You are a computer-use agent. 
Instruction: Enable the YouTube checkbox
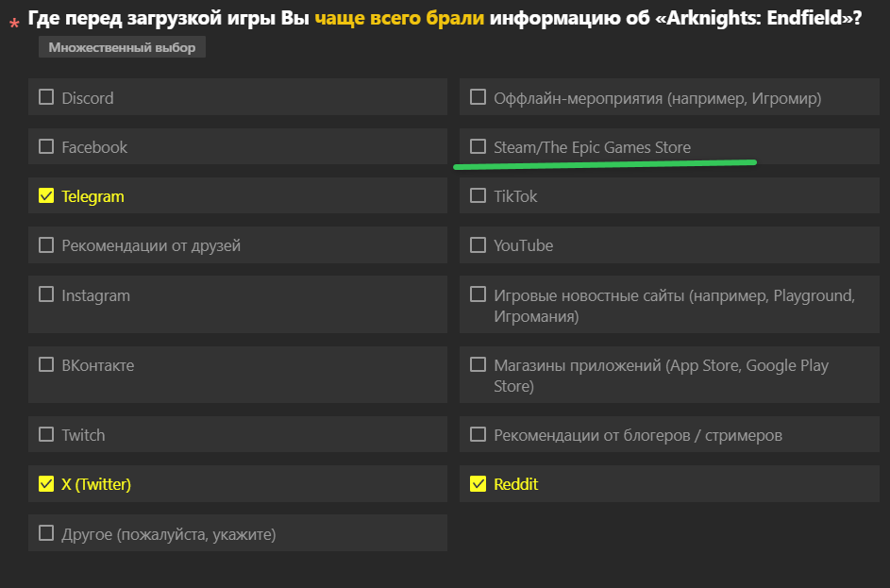(478, 245)
